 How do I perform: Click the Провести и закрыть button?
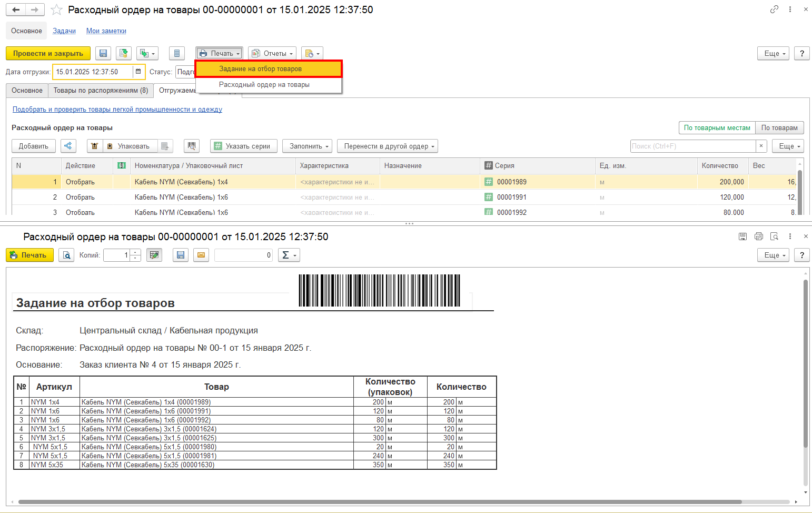click(x=48, y=53)
